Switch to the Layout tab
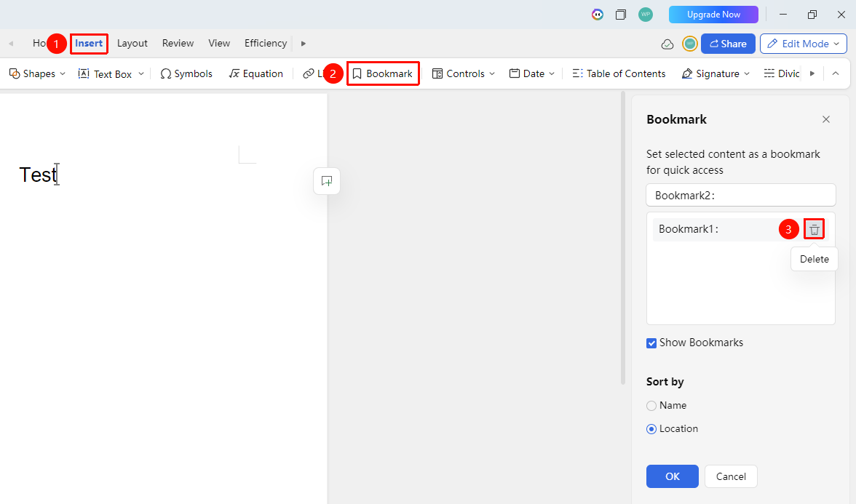This screenshot has height=504, width=856. (132, 43)
